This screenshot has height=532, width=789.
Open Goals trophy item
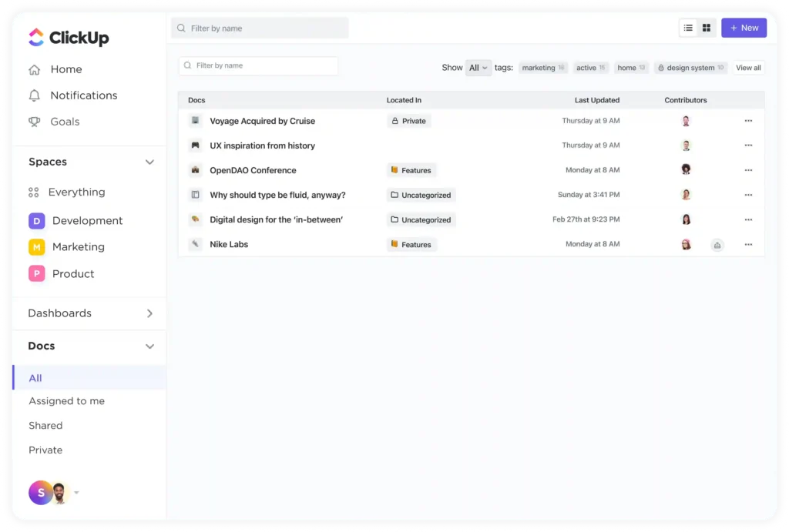tap(55, 122)
